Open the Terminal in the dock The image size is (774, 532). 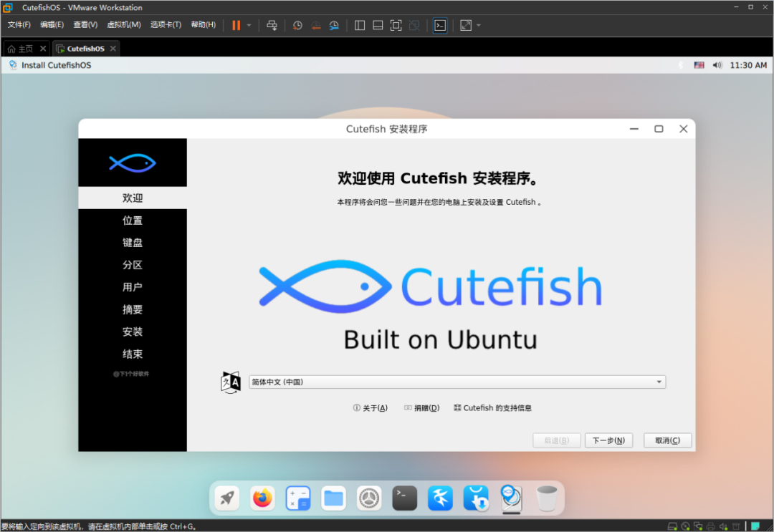[405, 498]
